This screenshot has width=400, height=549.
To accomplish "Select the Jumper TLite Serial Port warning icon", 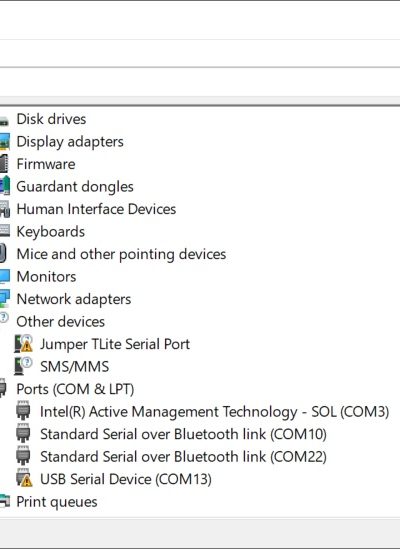I will point(23,344).
